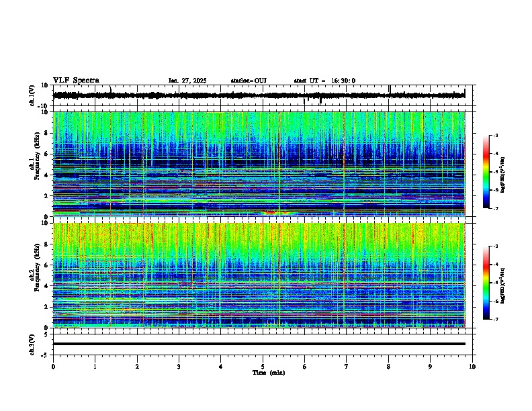Click time axis tick label "8"
The width and height of the screenshot is (532, 411).
click(388, 367)
